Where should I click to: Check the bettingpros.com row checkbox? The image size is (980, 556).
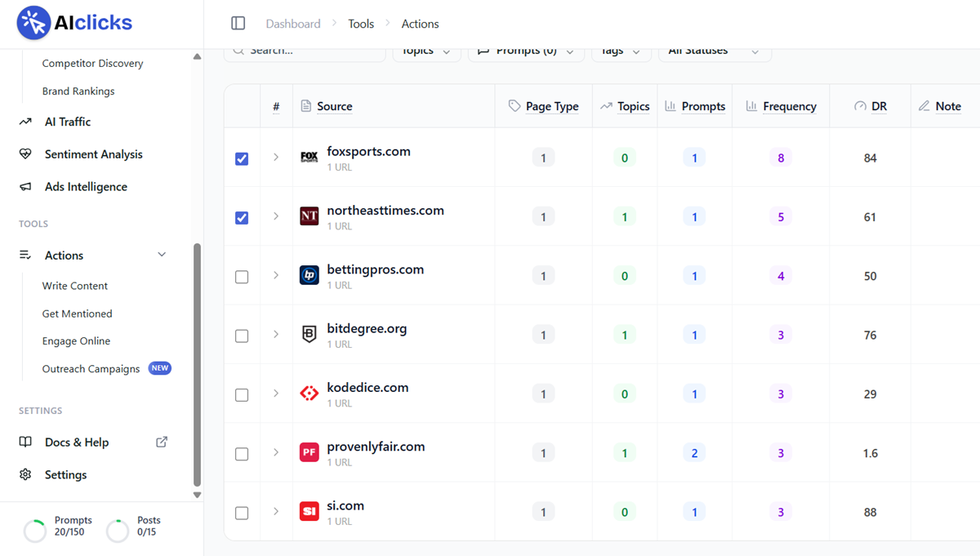(242, 277)
